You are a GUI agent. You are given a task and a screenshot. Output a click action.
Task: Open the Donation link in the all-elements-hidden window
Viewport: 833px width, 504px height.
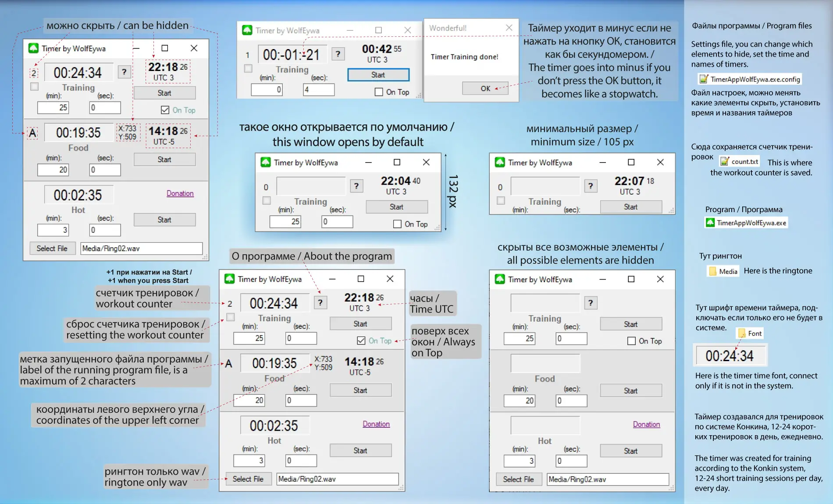coord(647,424)
